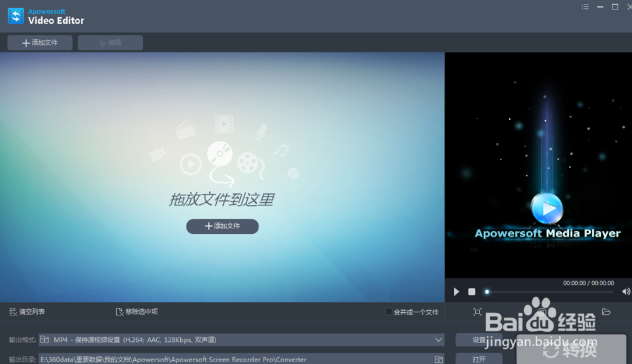Click the 打开 button next to output directory
Viewport: 632px width, 364px height.
point(478,359)
